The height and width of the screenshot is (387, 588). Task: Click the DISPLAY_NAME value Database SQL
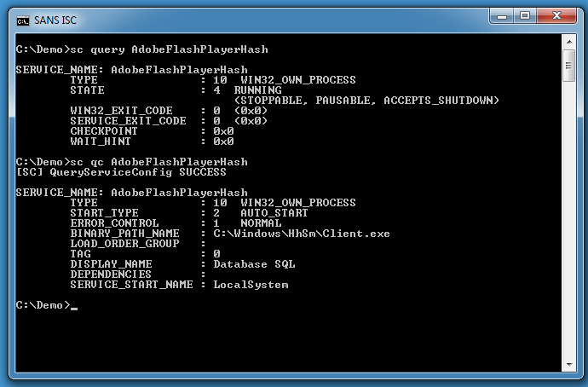pos(254,264)
